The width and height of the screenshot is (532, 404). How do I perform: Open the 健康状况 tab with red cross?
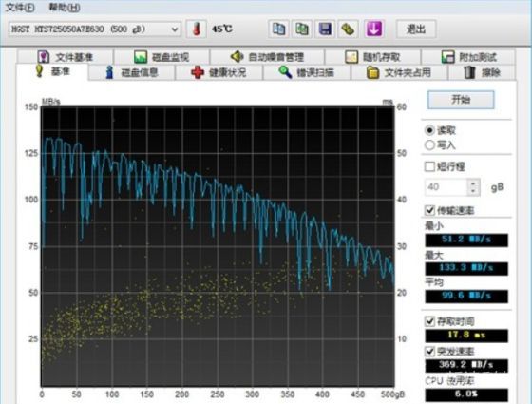click(218, 72)
